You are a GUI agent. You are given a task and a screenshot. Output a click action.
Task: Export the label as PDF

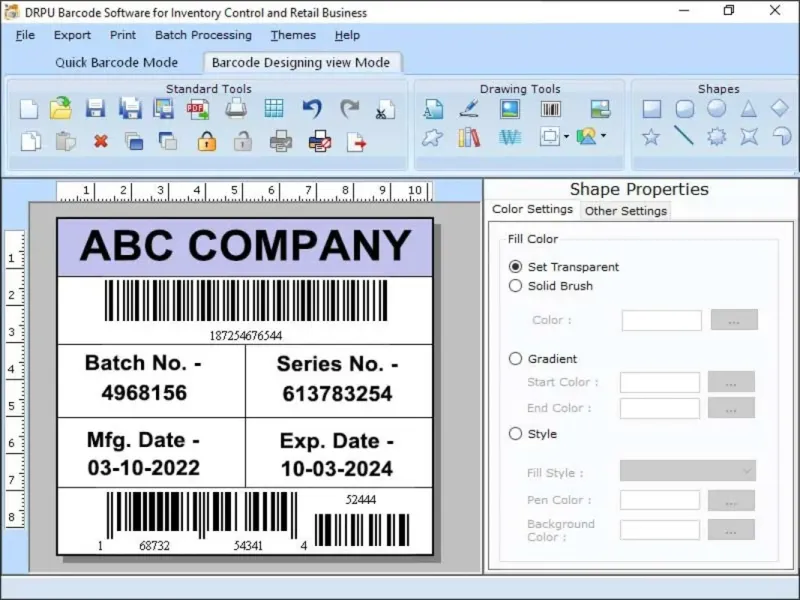pos(198,109)
